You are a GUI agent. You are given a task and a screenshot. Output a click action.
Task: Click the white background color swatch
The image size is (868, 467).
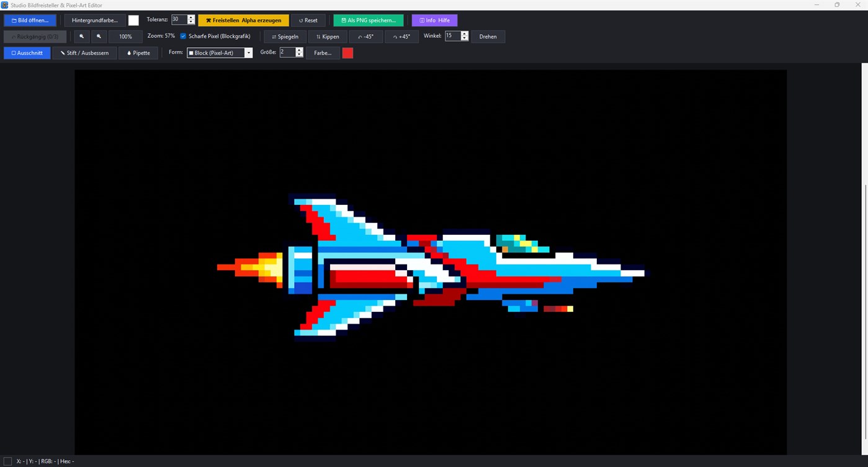point(133,20)
